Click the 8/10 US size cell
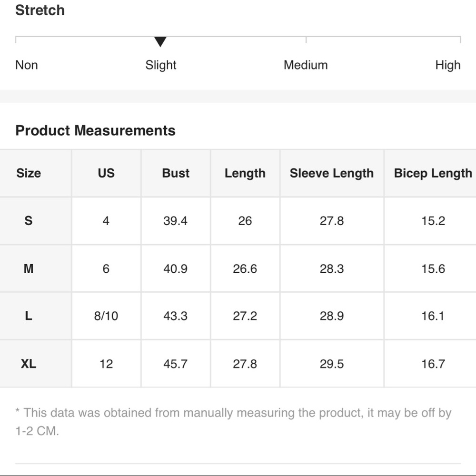 [x=106, y=316]
